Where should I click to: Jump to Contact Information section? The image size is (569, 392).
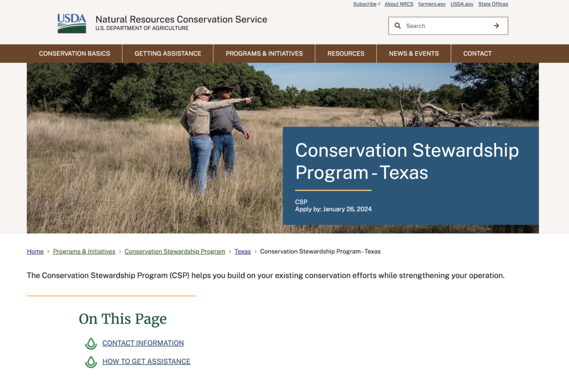pyautogui.click(x=143, y=343)
